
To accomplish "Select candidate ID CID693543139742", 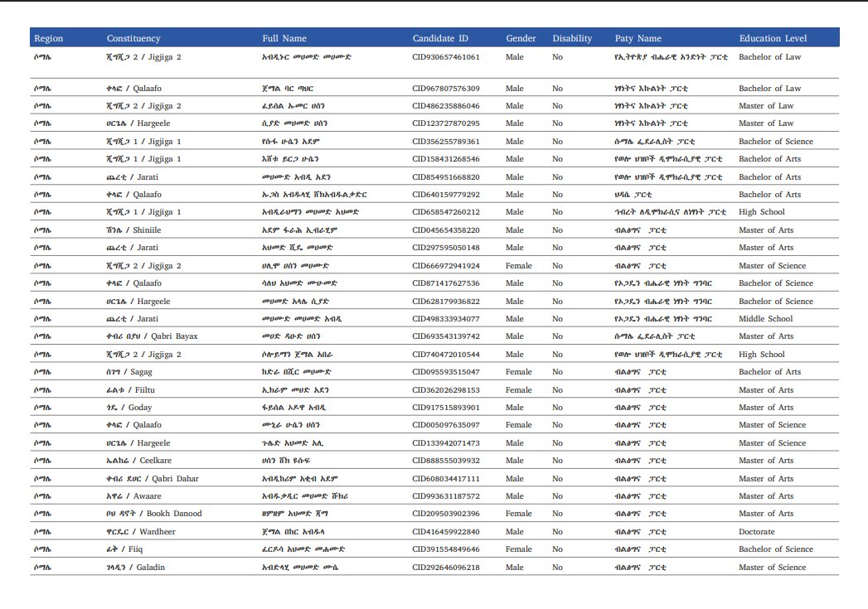I will 446,336.
